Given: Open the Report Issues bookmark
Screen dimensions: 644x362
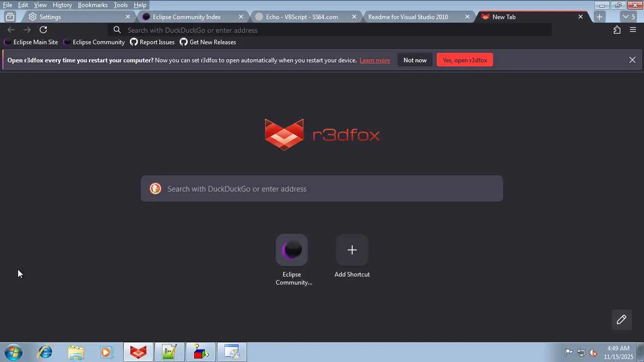Looking at the screenshot, I should click(x=152, y=42).
